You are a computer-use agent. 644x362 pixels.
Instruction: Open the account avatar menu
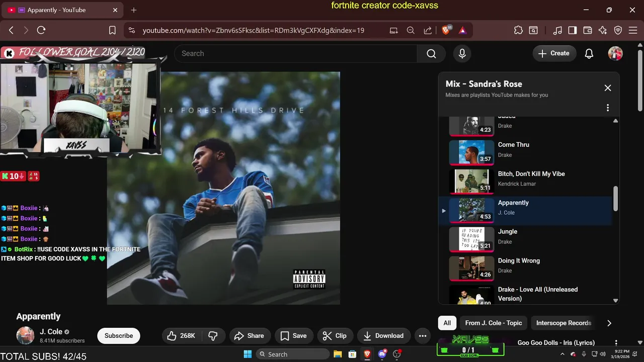pos(615,53)
